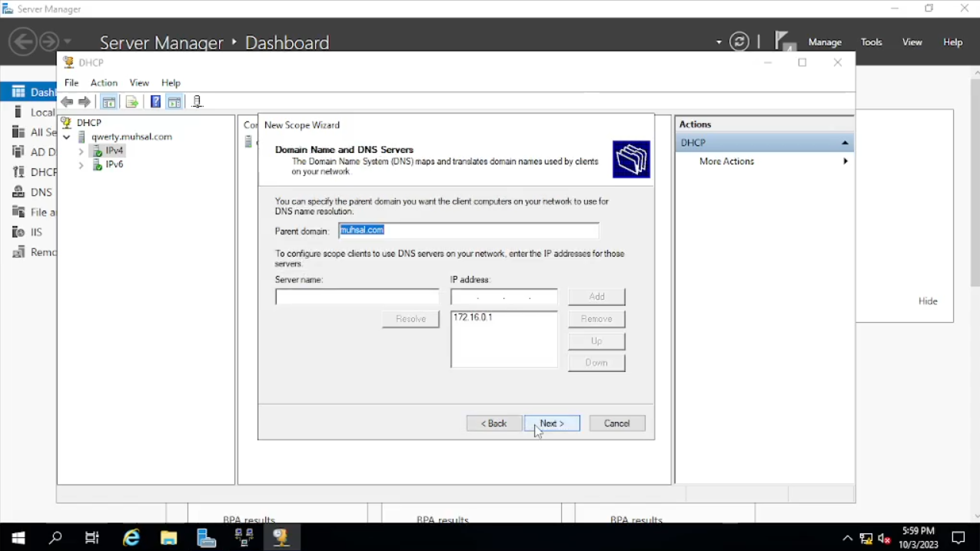
Task: Select 172.16.0.1 in the DNS server list
Action: tap(473, 317)
